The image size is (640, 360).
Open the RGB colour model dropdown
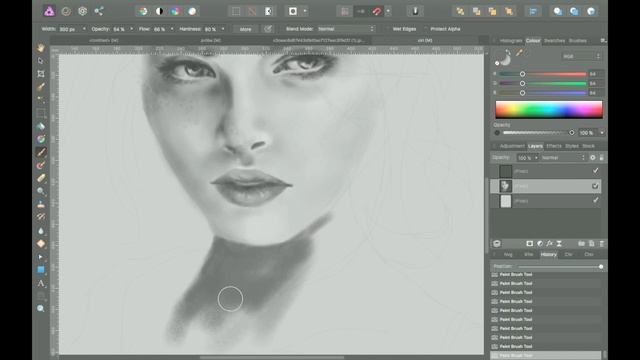pos(581,56)
